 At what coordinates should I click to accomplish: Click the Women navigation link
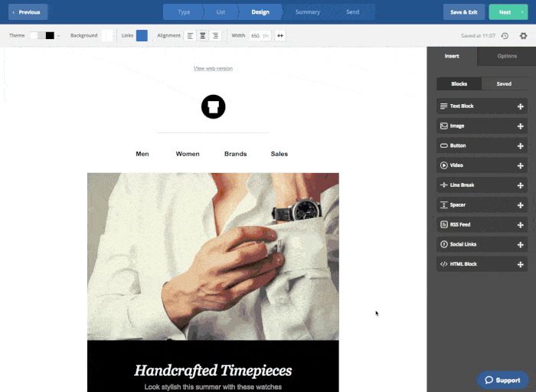[188, 154]
